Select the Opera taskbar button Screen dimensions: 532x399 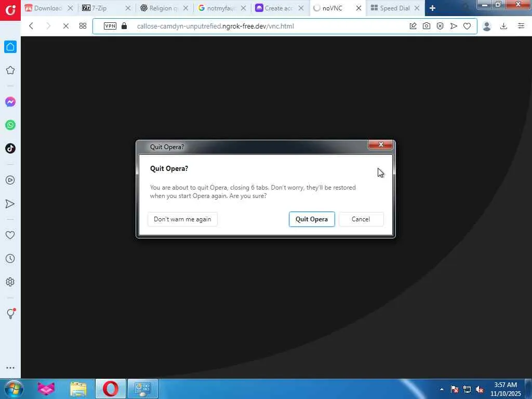click(111, 389)
